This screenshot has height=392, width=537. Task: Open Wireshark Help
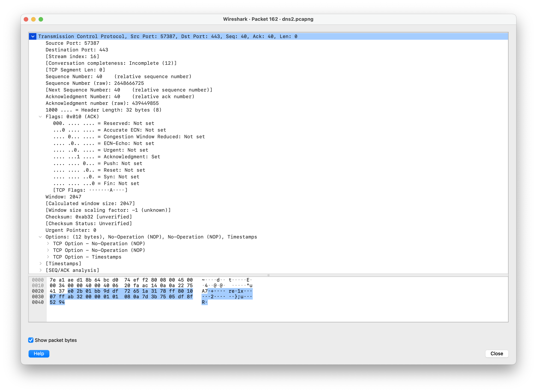click(x=39, y=354)
